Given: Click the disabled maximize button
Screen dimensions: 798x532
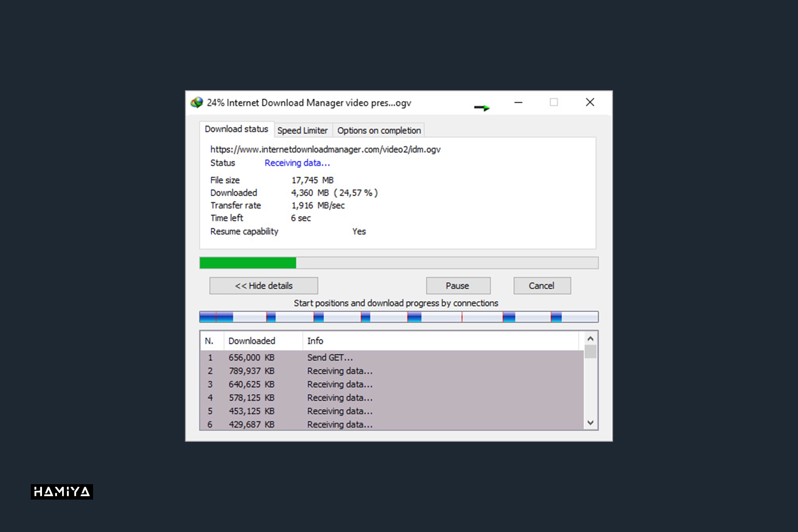Looking at the screenshot, I should (554, 102).
